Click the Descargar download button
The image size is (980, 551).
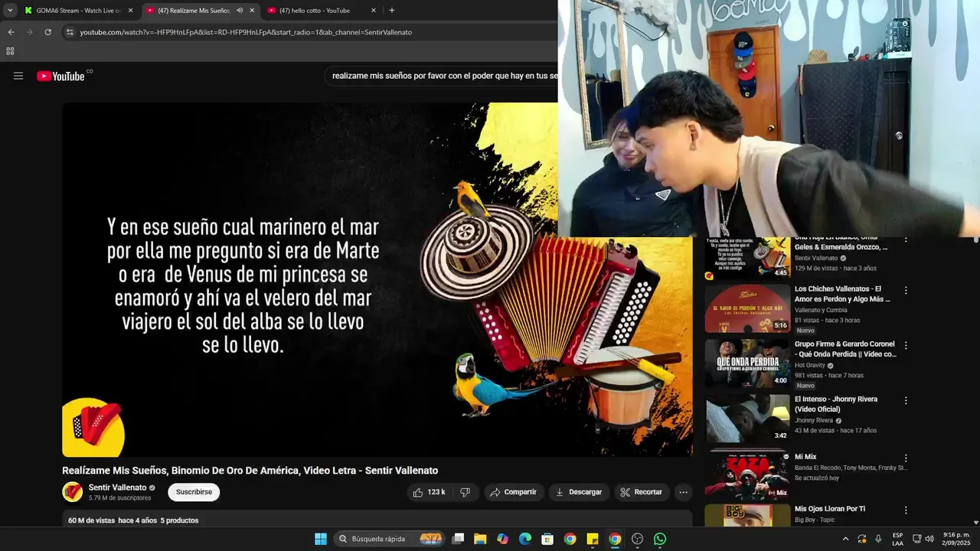tap(580, 492)
